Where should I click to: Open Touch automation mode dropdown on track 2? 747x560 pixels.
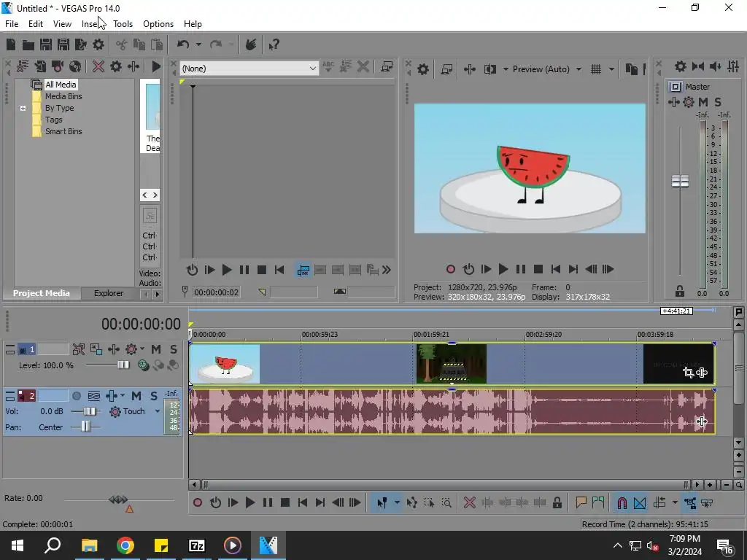coord(158,411)
